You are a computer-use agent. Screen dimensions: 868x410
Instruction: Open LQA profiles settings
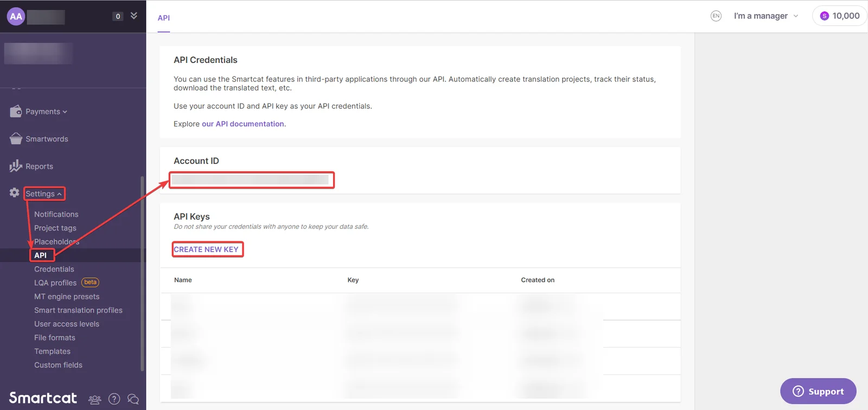click(x=55, y=283)
